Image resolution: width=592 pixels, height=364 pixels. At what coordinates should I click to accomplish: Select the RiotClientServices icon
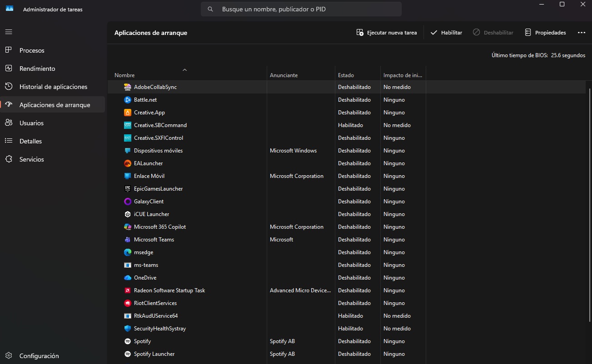coord(127,303)
